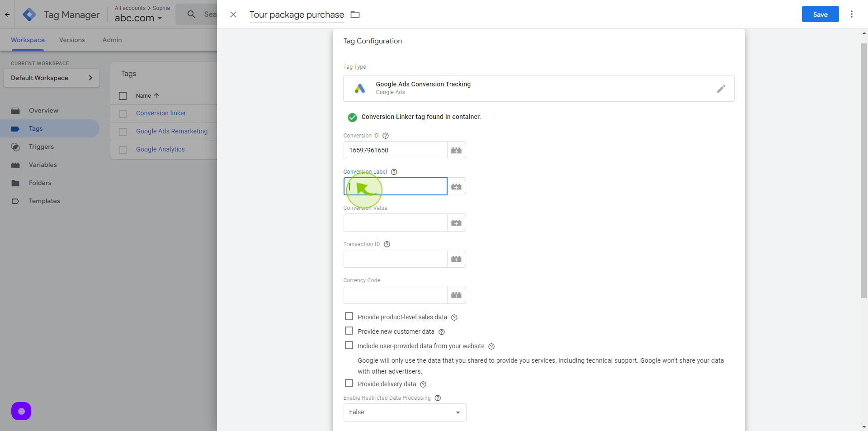Close the Tour package purchase panel
The image size is (868, 431).
tap(233, 14)
